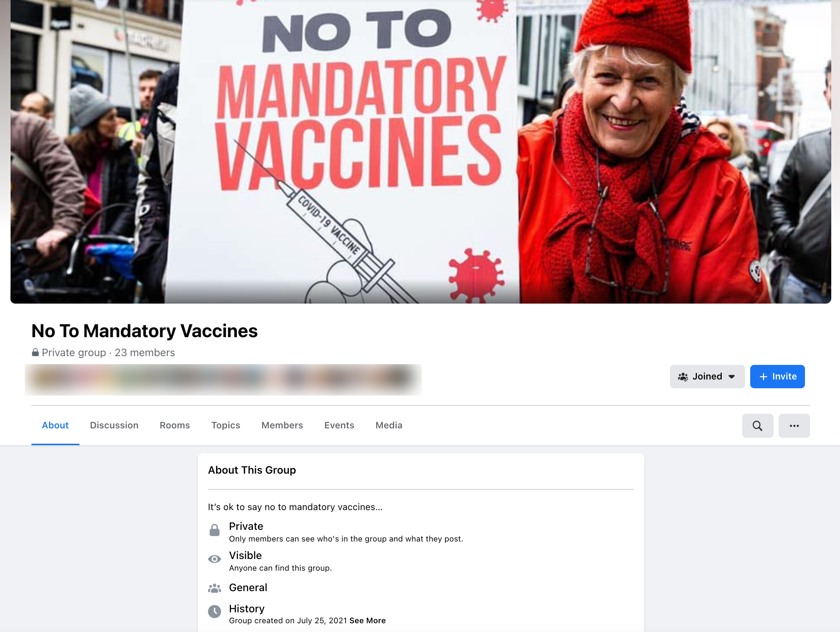Click the General people group icon
Screen dimensions: 840x632
pyautogui.click(x=215, y=588)
